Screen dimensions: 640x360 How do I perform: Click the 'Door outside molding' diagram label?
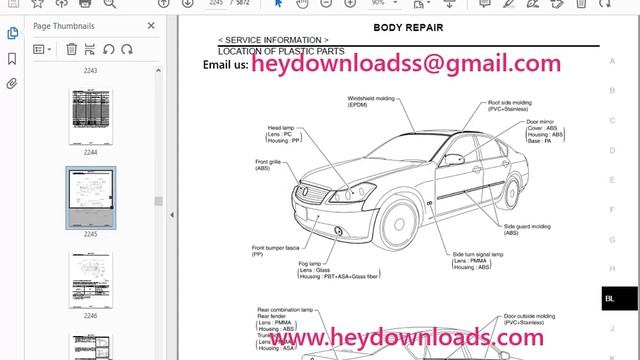[529, 316]
